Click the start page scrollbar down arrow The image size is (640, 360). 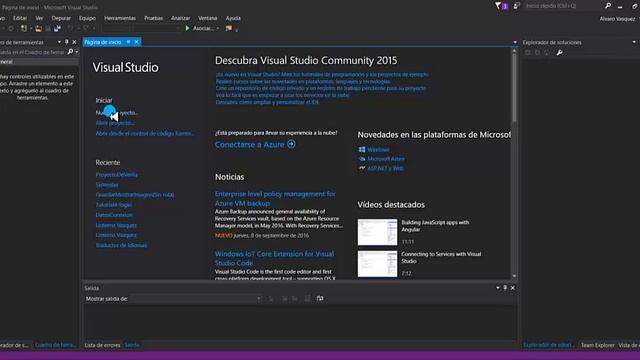click(514, 276)
